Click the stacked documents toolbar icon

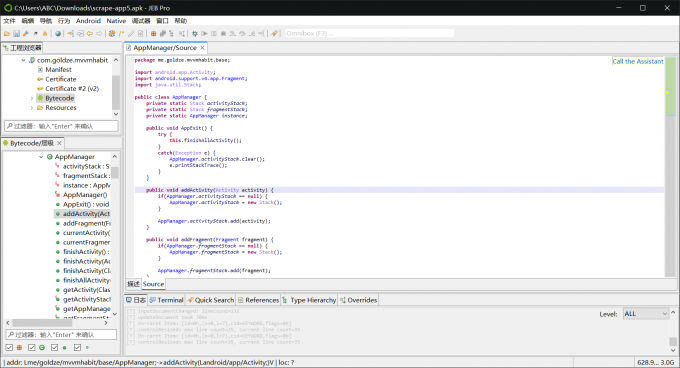click(x=163, y=33)
